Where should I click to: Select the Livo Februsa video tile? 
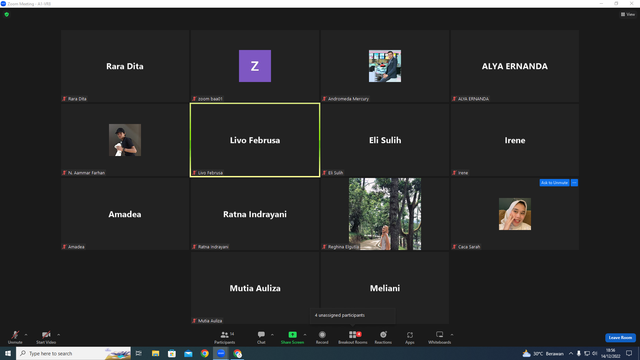pyautogui.click(x=255, y=140)
